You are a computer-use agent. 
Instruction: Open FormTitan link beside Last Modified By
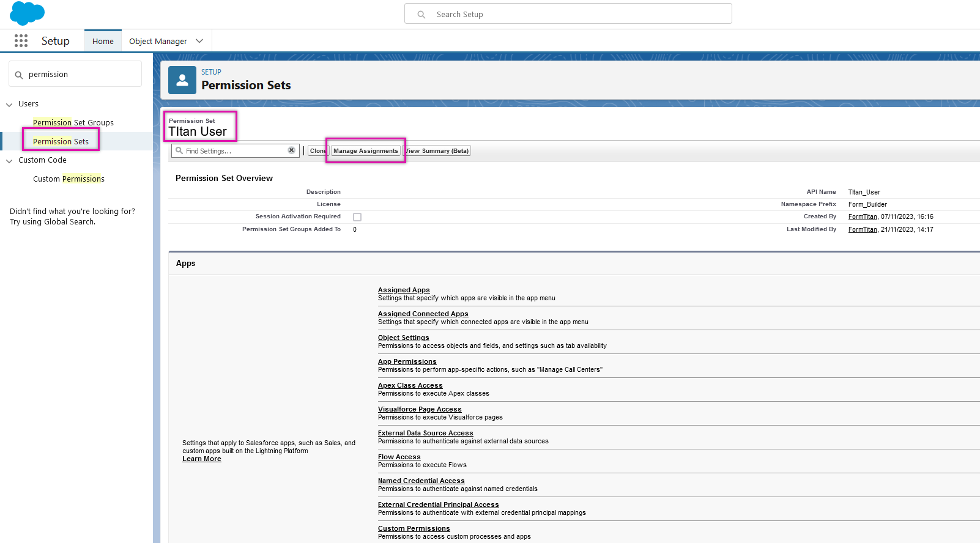pos(863,229)
